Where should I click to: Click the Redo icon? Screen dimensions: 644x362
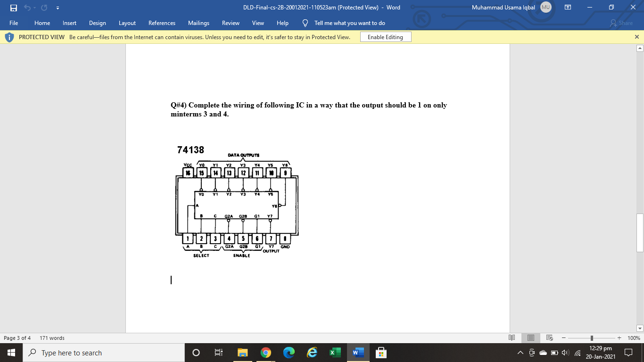click(x=43, y=8)
